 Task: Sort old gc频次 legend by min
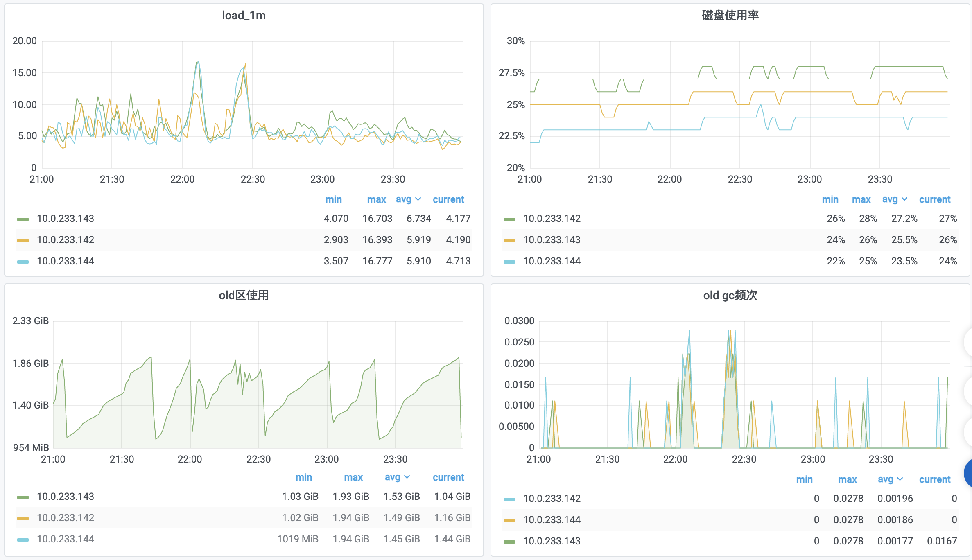click(804, 479)
